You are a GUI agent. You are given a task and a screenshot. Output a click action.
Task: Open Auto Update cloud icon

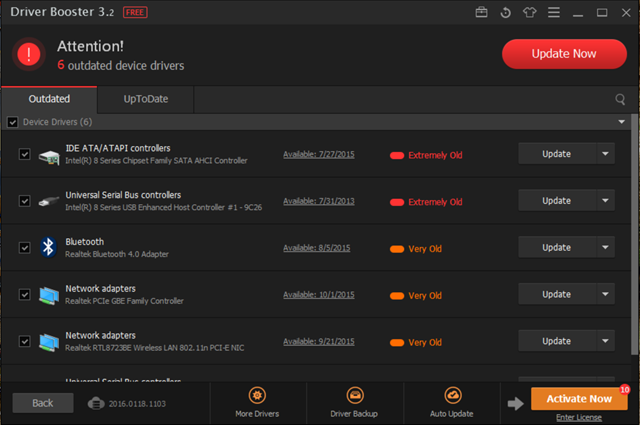(453, 395)
